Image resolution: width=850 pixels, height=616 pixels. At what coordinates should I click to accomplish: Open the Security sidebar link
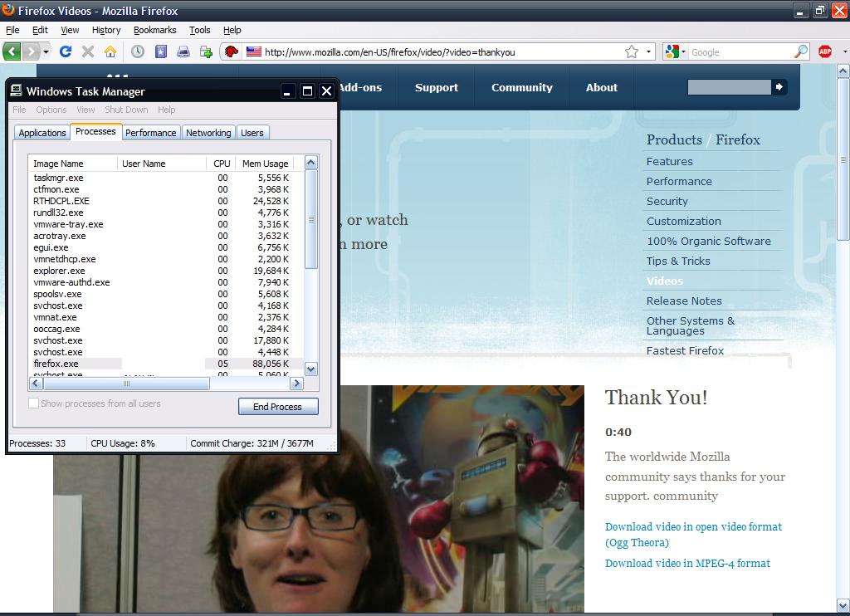667,201
